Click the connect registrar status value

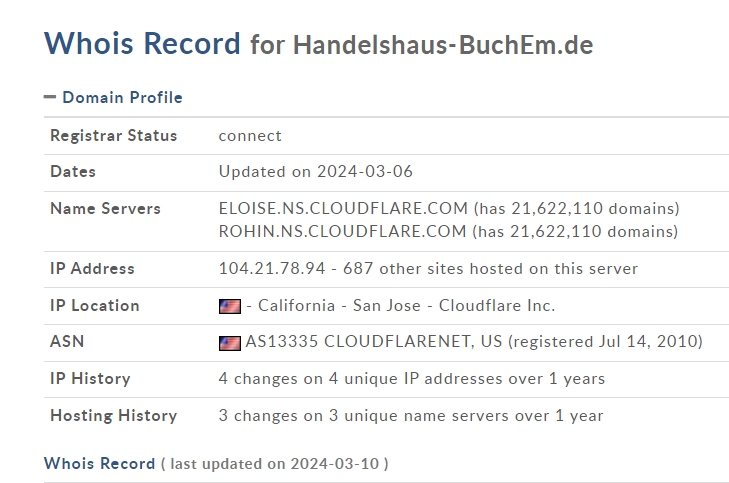(250, 136)
